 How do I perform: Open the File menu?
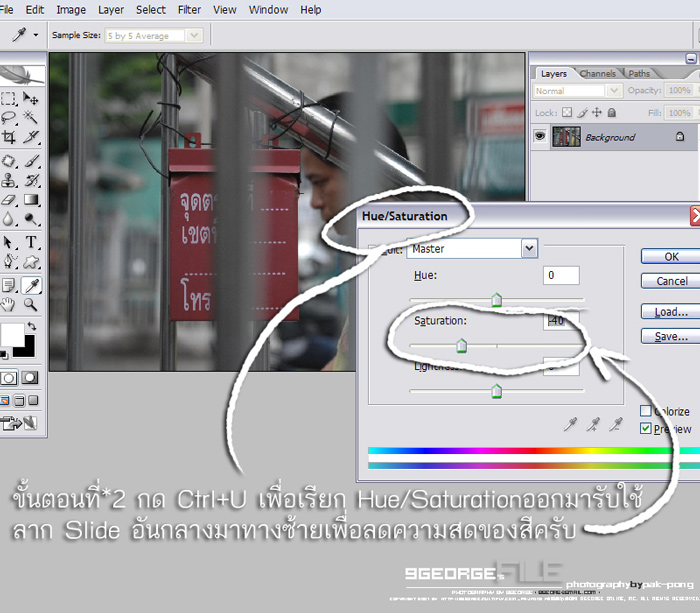point(5,9)
